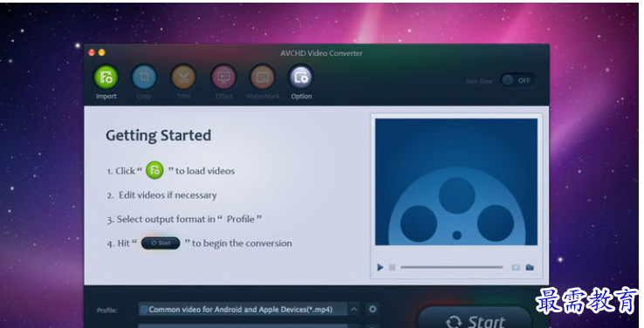
Task: Click the green Import toolbar icon
Action: (106, 77)
